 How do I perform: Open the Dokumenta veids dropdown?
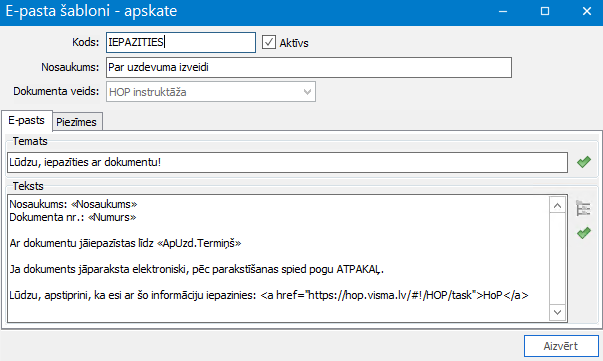coord(211,92)
